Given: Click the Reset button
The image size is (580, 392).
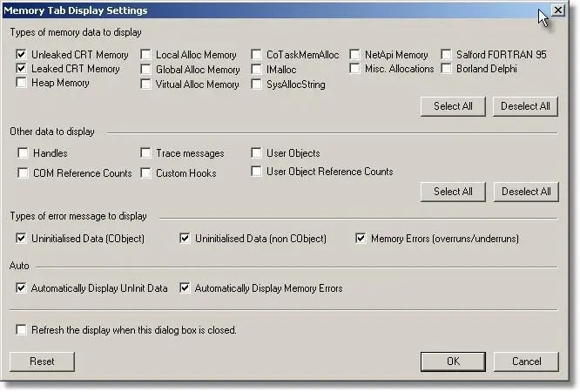Looking at the screenshot, I should pos(42,362).
